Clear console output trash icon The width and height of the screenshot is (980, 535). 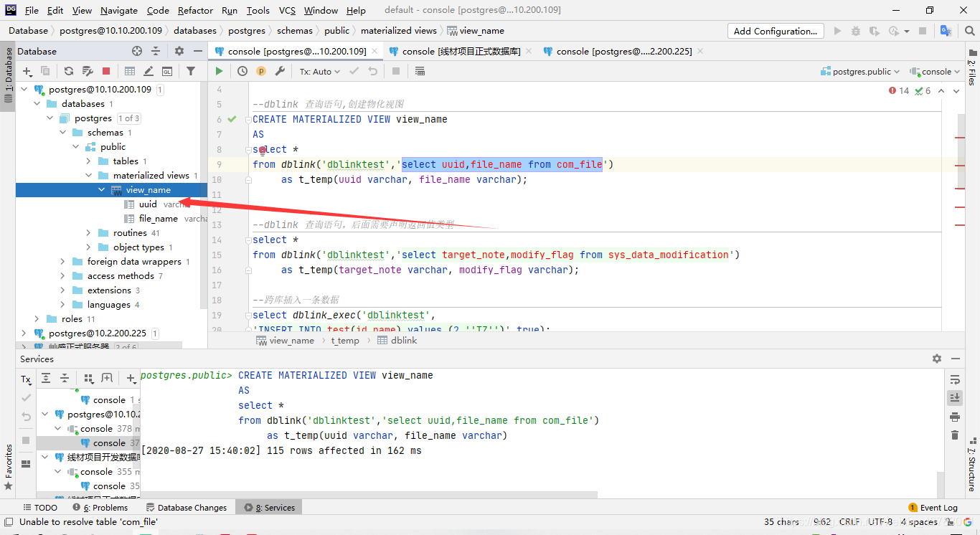pyautogui.click(x=954, y=435)
